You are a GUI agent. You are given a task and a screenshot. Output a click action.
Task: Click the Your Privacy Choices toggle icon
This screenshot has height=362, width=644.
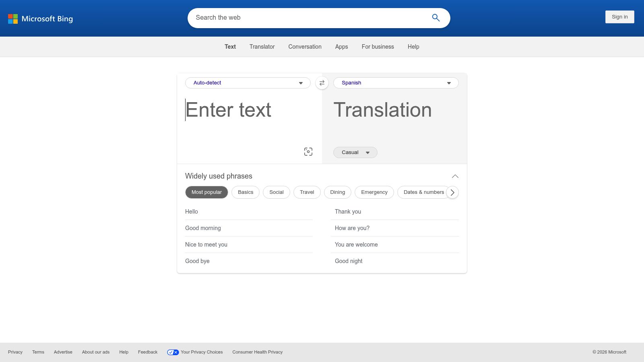(x=173, y=352)
